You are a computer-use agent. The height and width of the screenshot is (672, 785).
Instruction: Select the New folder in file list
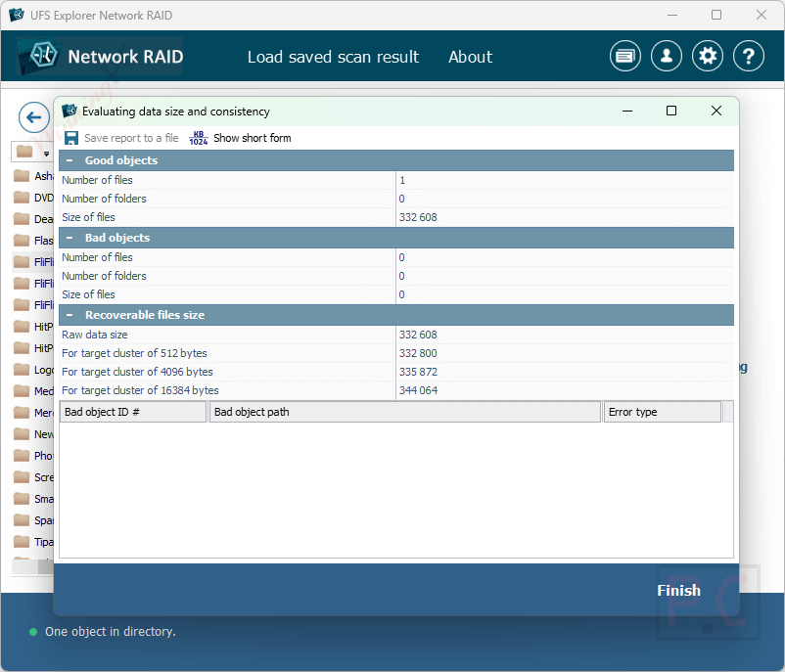[33, 434]
